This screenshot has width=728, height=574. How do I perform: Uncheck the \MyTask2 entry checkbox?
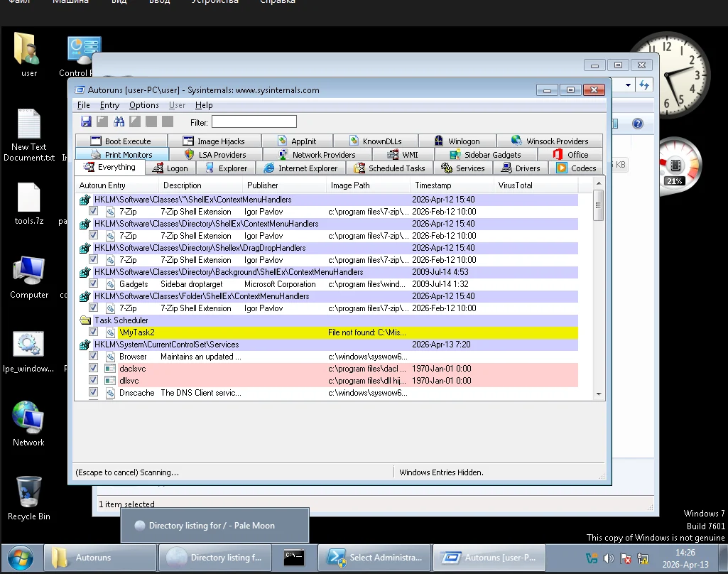(x=93, y=332)
